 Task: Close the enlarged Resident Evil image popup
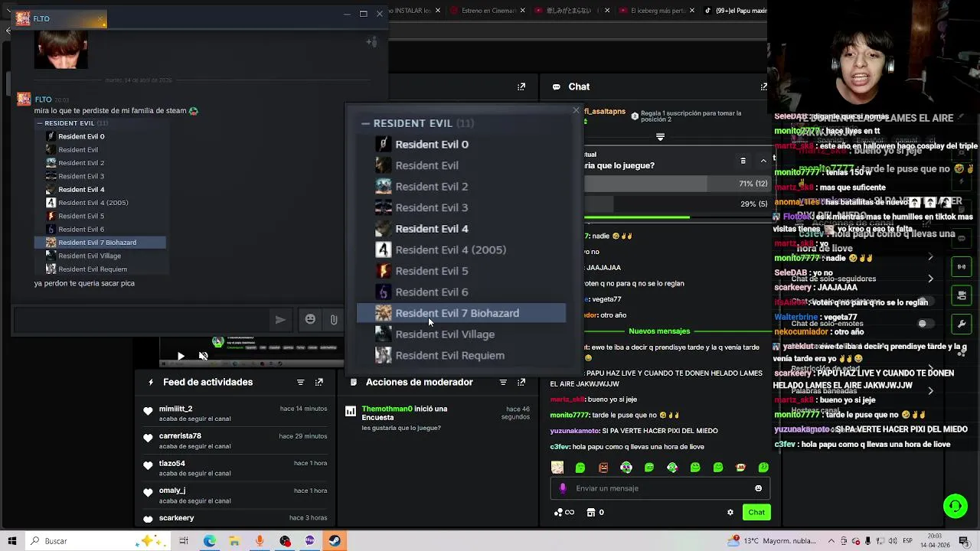[x=576, y=111]
